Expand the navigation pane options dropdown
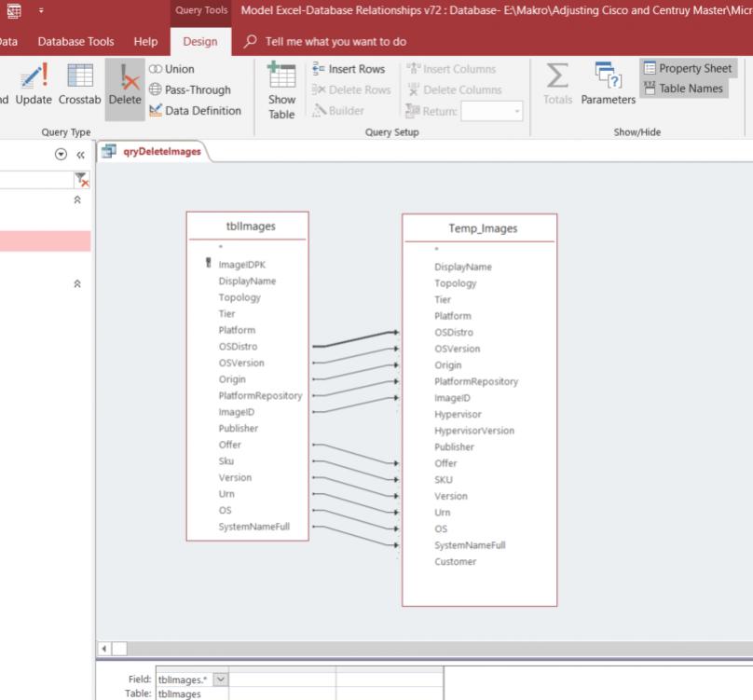Image resolution: width=753 pixels, height=700 pixels. coord(62,155)
